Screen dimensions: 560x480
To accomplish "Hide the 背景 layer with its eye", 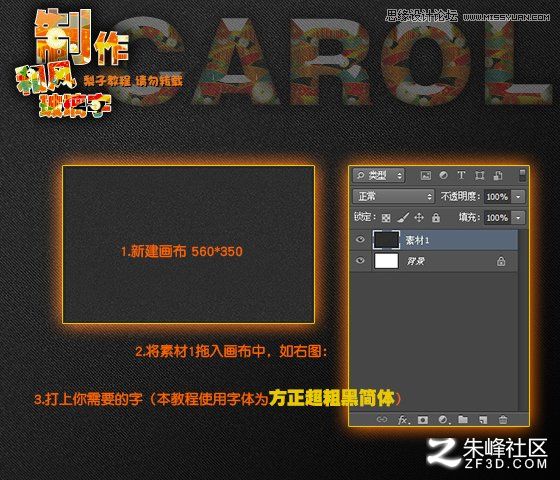I will point(360,260).
